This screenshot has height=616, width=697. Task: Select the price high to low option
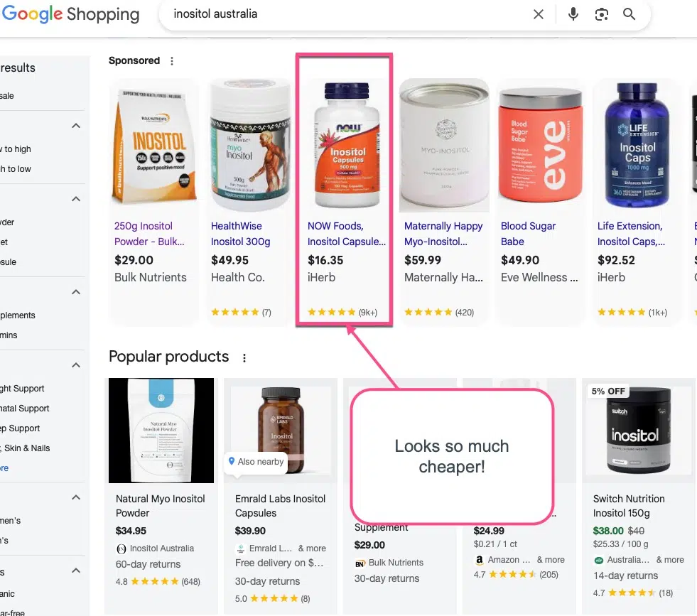click(x=16, y=169)
